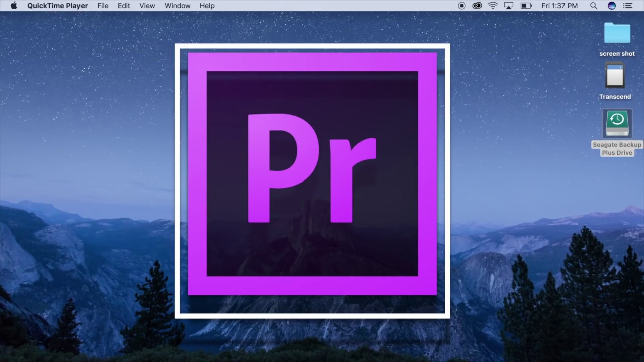The image size is (644, 362).
Task: Open Spotlight search magnifier
Action: [594, 6]
